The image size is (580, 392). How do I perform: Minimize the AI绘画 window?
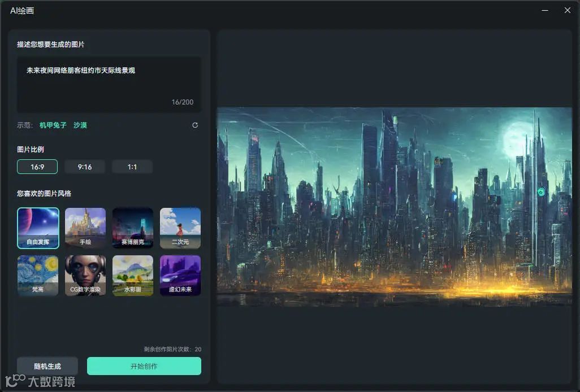[545, 10]
